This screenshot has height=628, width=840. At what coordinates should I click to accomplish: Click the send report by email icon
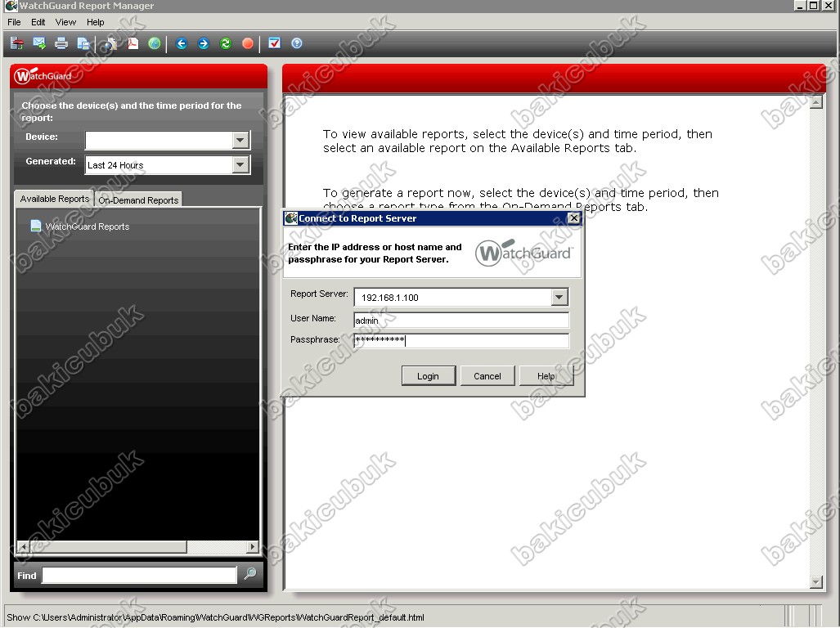coord(39,43)
